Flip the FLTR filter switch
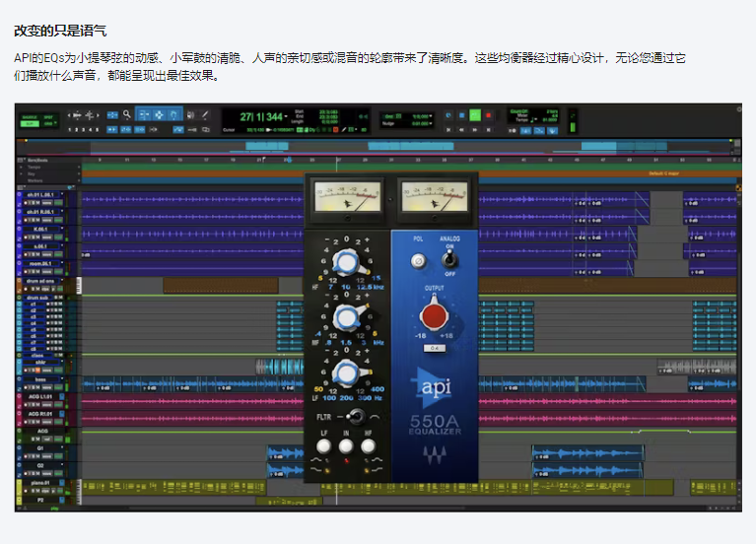Image resolution: width=756 pixels, height=544 pixels. [356, 416]
